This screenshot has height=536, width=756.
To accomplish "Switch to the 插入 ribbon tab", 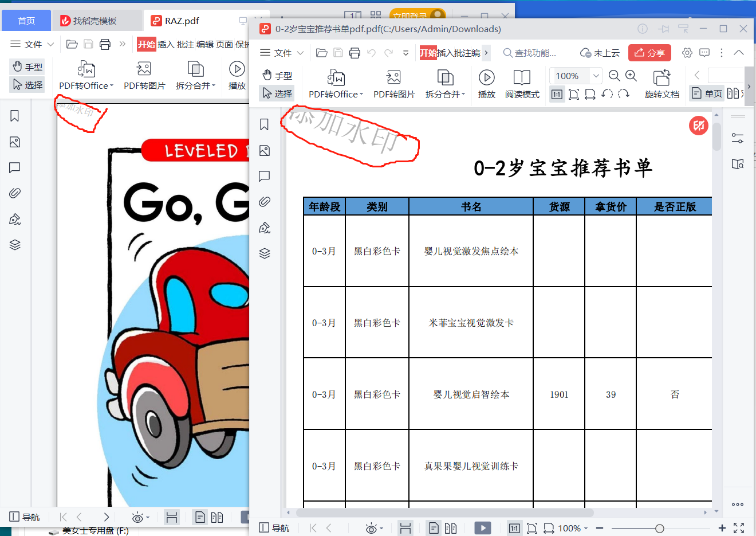I will [446, 52].
